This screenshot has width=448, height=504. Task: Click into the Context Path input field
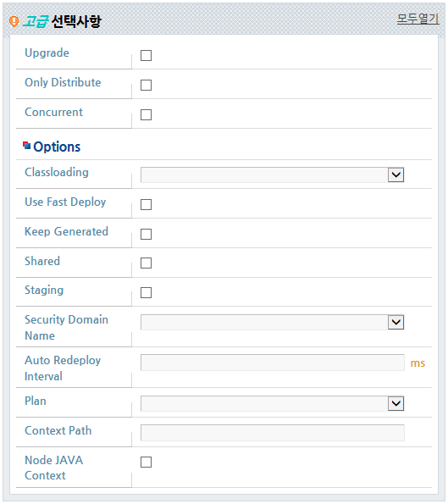(273, 433)
